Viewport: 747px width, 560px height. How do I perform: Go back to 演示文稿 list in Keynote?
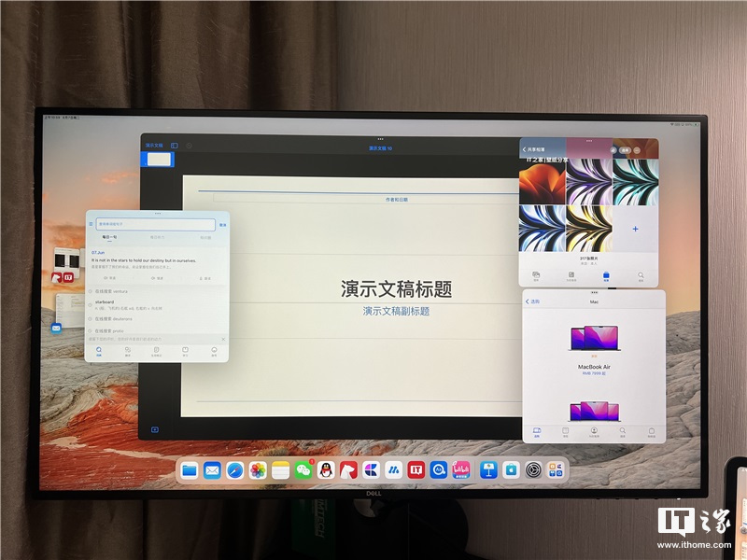(154, 146)
